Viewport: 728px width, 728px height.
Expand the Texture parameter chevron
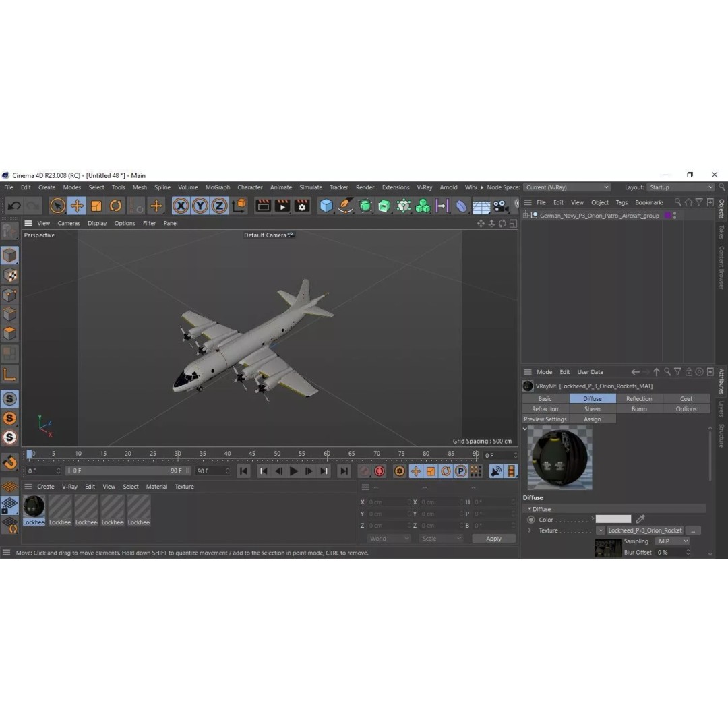530,530
